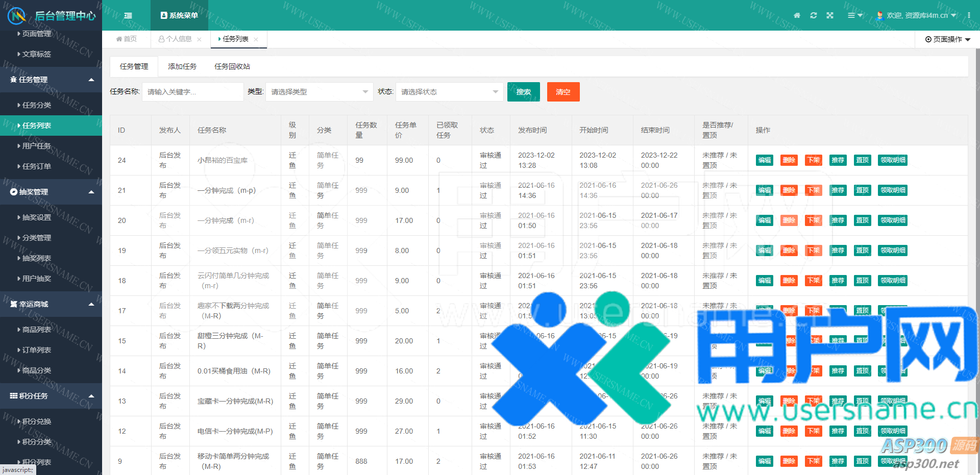This screenshot has width=980, height=475.
Task: Open the 欢迎, 资源库i4m.cn user menu
Action: coord(917,15)
